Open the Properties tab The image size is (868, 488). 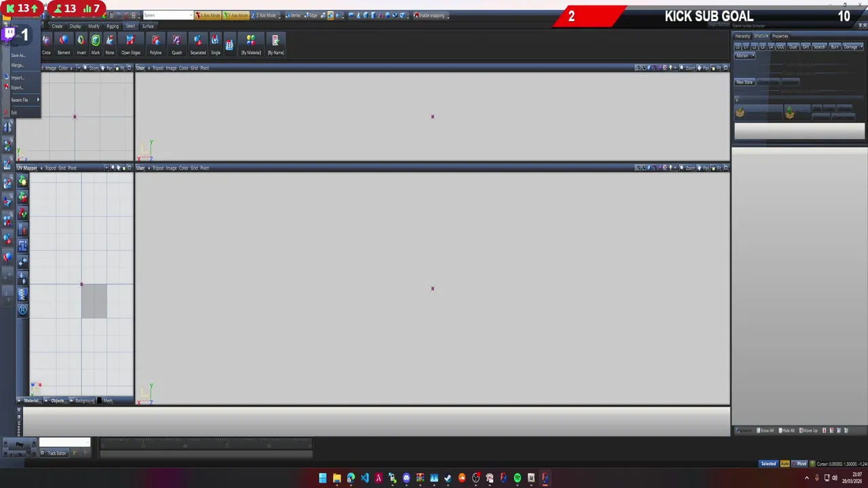(780, 36)
